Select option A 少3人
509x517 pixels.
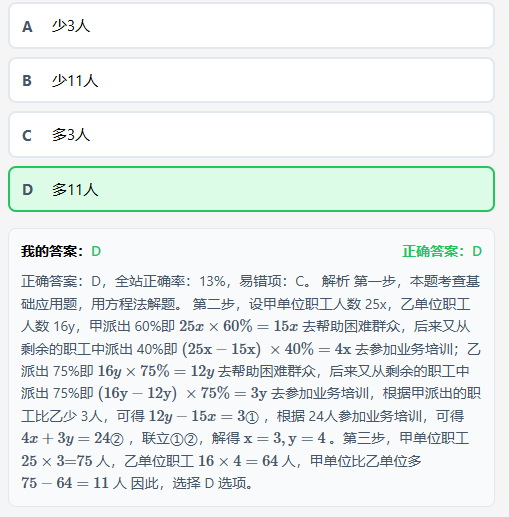pyautogui.click(x=251, y=26)
